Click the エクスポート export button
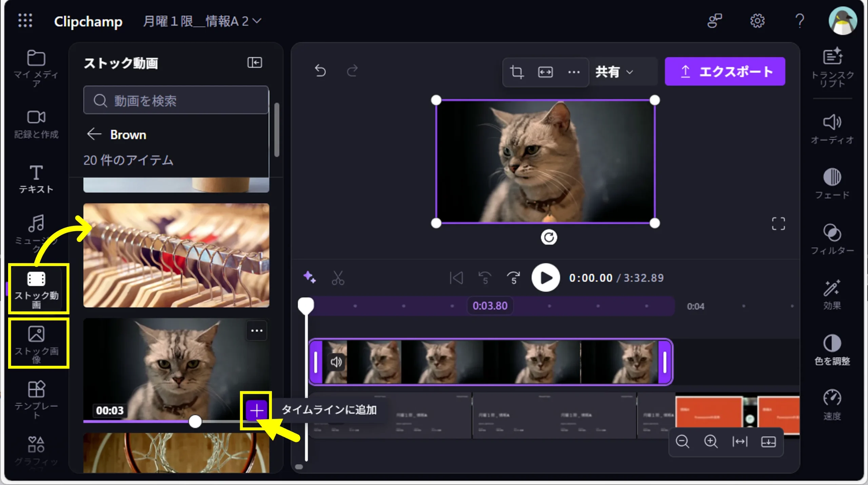Image resolution: width=868 pixels, height=485 pixels. click(725, 72)
